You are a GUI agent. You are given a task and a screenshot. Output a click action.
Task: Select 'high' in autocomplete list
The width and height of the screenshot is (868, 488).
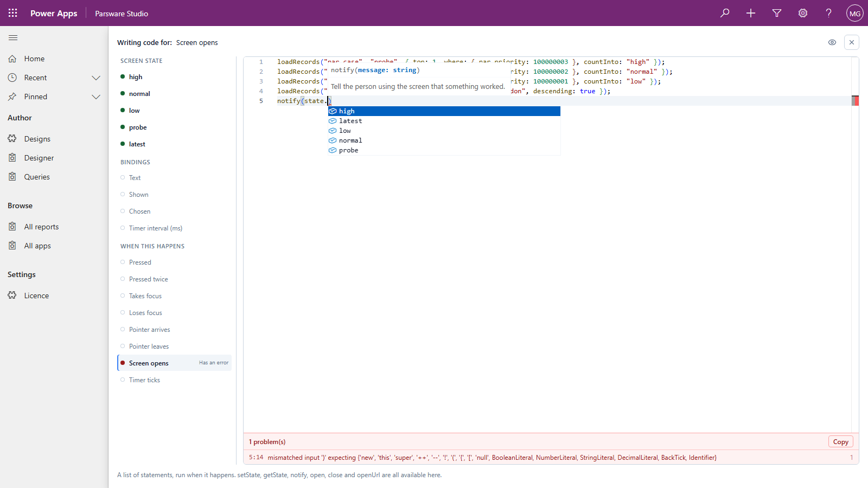444,111
